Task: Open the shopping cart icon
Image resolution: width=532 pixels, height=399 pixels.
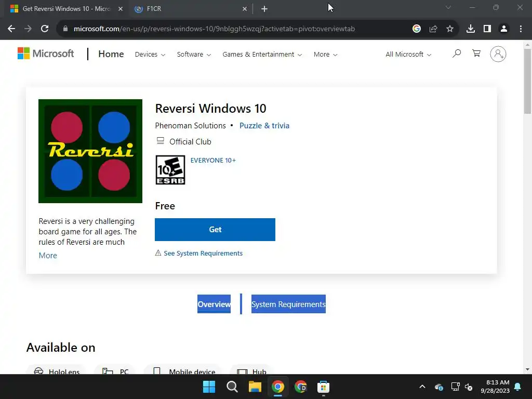Action: pos(476,54)
